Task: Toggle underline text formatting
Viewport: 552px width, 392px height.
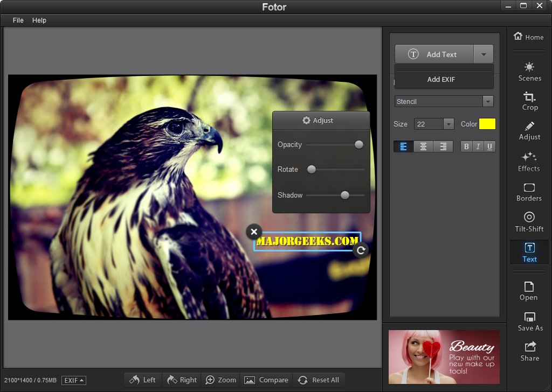Action: coord(489,146)
